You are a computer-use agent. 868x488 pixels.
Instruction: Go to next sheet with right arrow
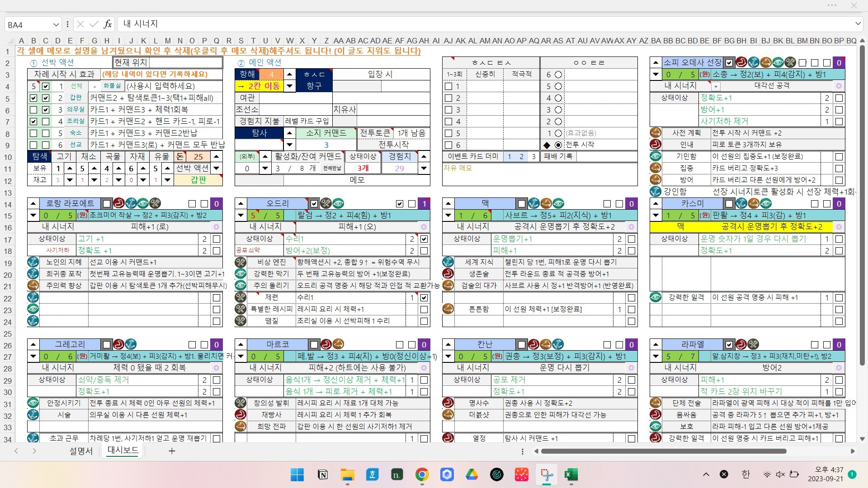34,451
